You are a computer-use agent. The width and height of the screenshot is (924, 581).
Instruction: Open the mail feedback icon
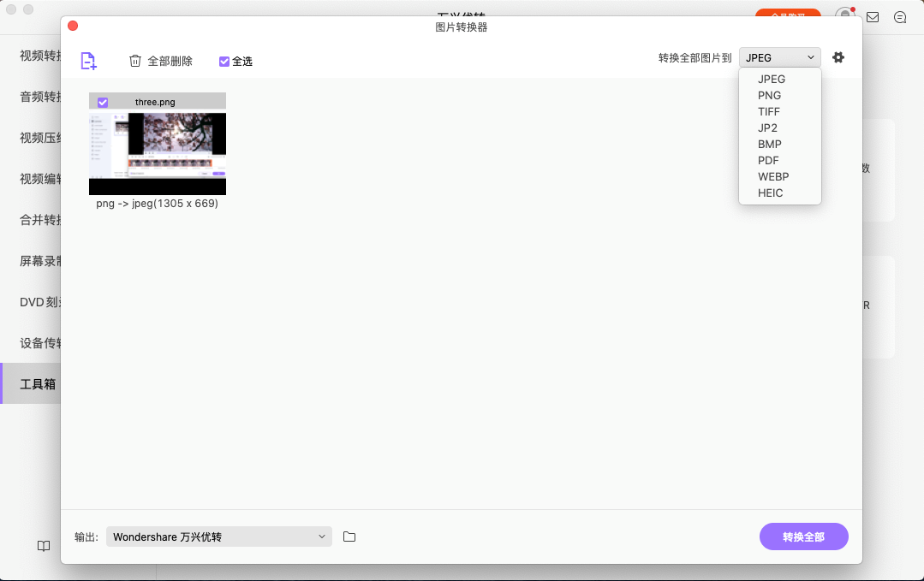click(x=872, y=16)
